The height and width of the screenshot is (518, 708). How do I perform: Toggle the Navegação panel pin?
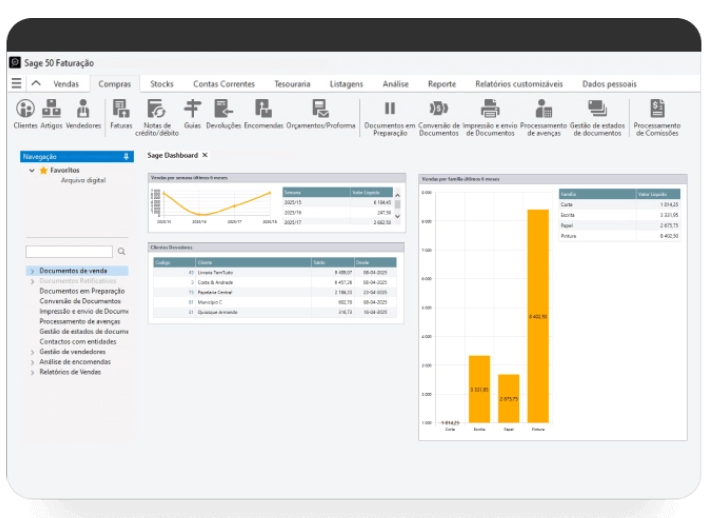(x=126, y=157)
